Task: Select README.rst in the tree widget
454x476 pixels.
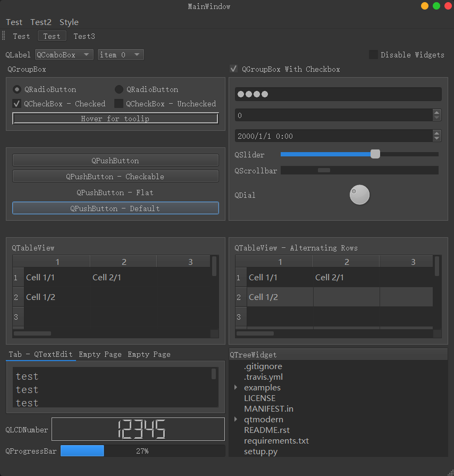Action: coord(266,430)
